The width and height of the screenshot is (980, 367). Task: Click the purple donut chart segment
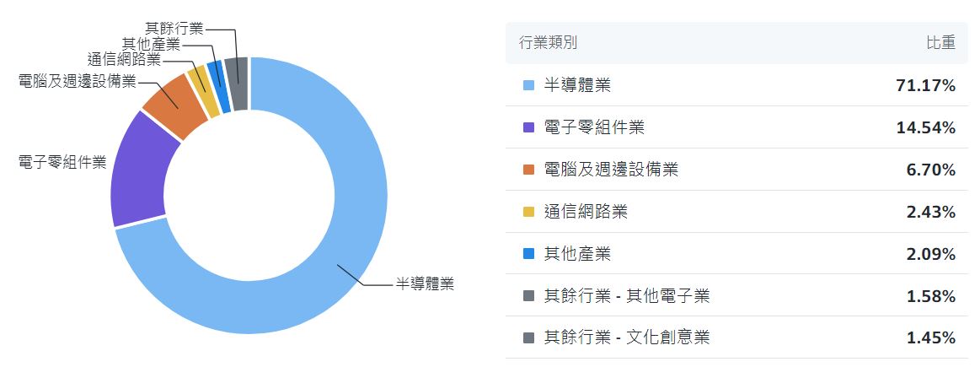141,169
